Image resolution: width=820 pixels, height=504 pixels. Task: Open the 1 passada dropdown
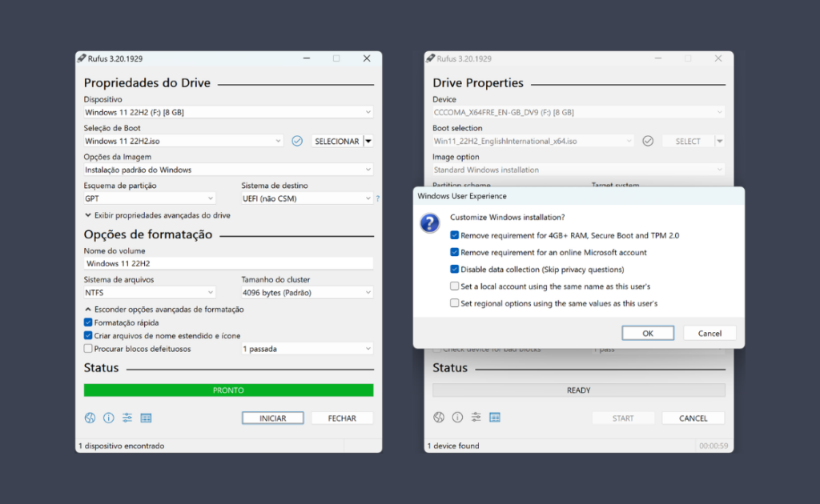[307, 348]
